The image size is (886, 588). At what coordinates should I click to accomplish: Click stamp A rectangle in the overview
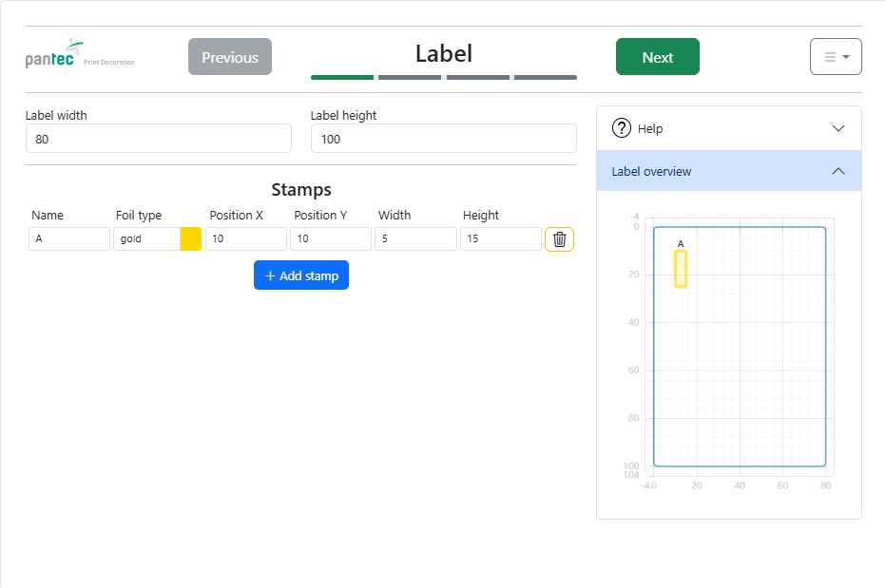point(681,270)
